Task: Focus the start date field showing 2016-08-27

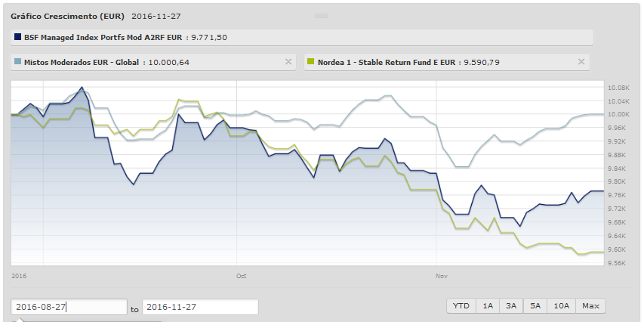Action: pos(69,307)
